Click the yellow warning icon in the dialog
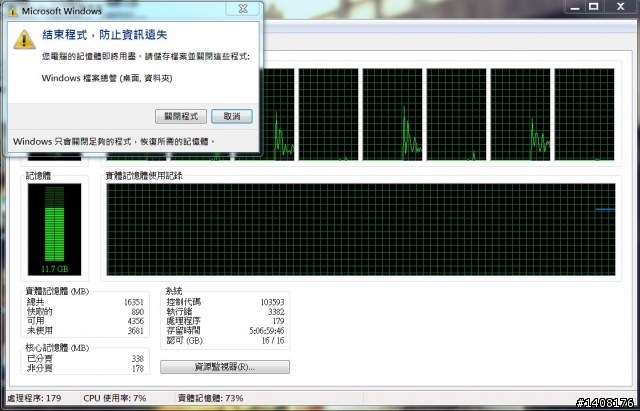Image resolution: width=640 pixels, height=411 pixels. tap(24, 40)
